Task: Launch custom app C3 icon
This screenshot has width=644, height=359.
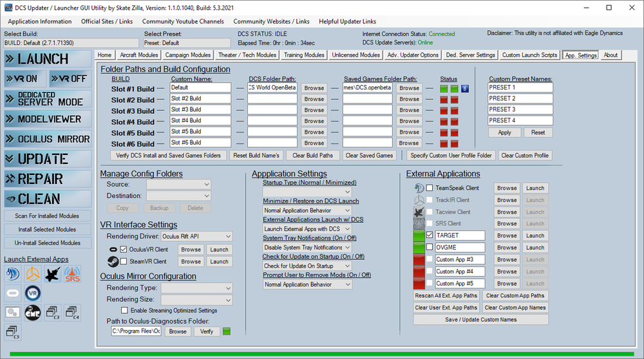Action: tap(53, 313)
